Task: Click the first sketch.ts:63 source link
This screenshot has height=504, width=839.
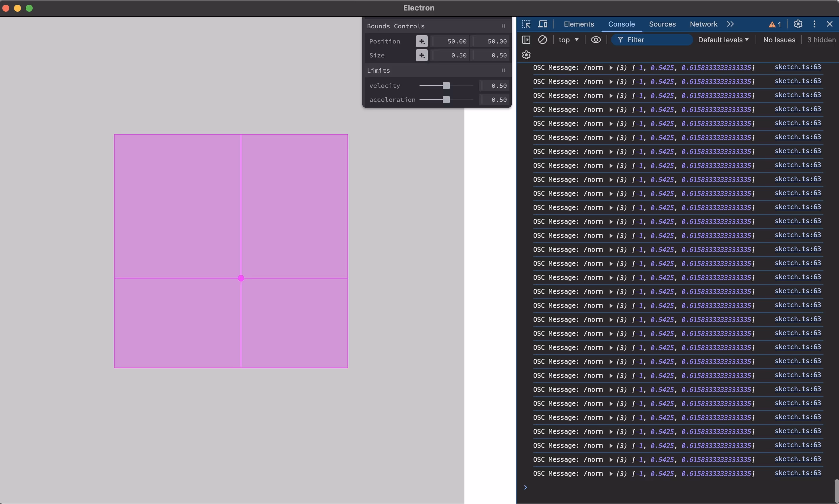Action: 797,67
